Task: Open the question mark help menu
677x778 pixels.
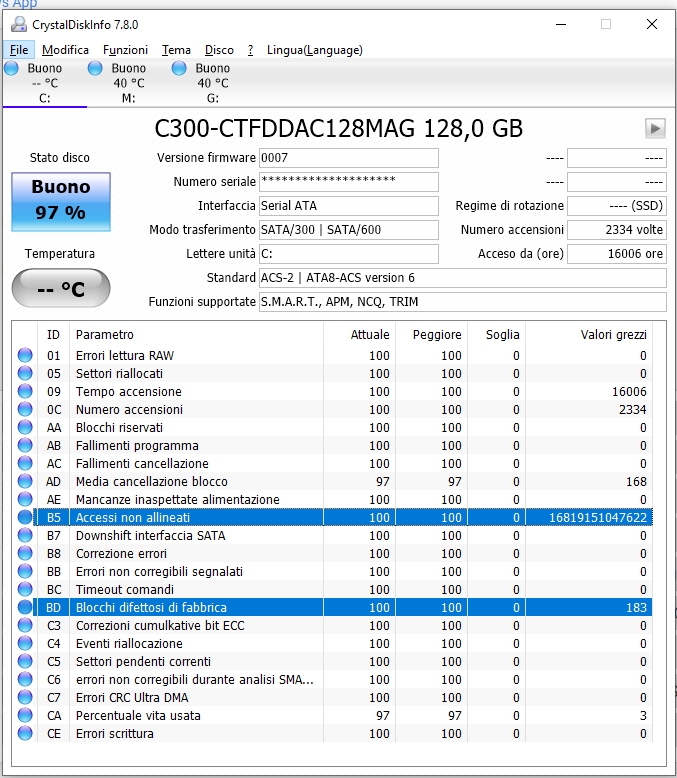Action: click(250, 50)
